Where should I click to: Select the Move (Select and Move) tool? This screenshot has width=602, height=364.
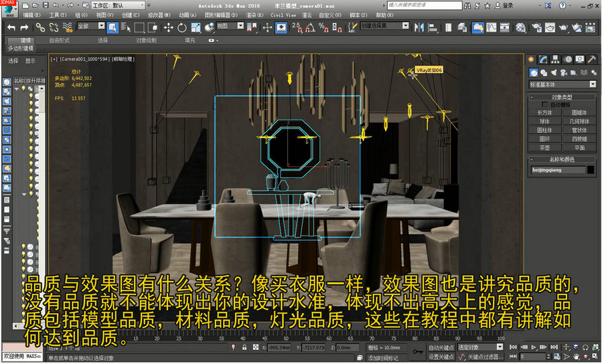(168, 27)
